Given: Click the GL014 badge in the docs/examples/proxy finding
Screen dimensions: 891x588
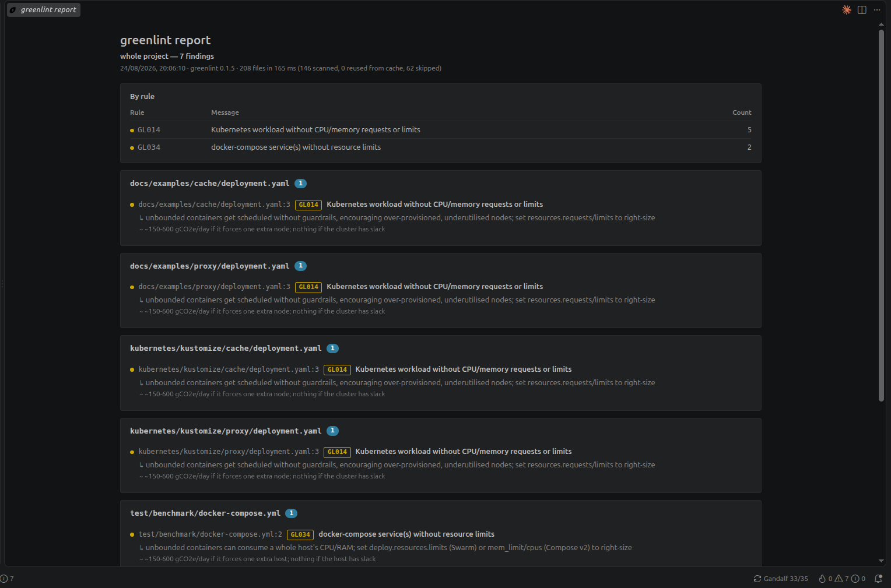Looking at the screenshot, I should coord(308,287).
